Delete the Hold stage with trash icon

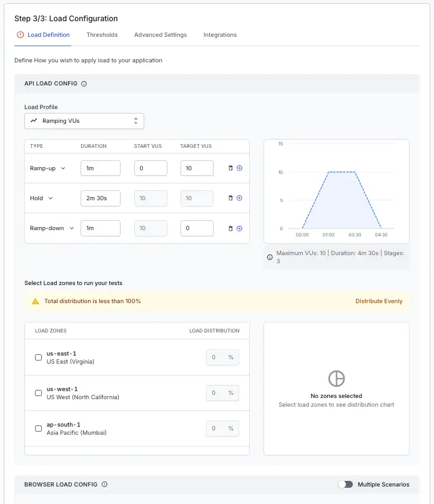[230, 198]
